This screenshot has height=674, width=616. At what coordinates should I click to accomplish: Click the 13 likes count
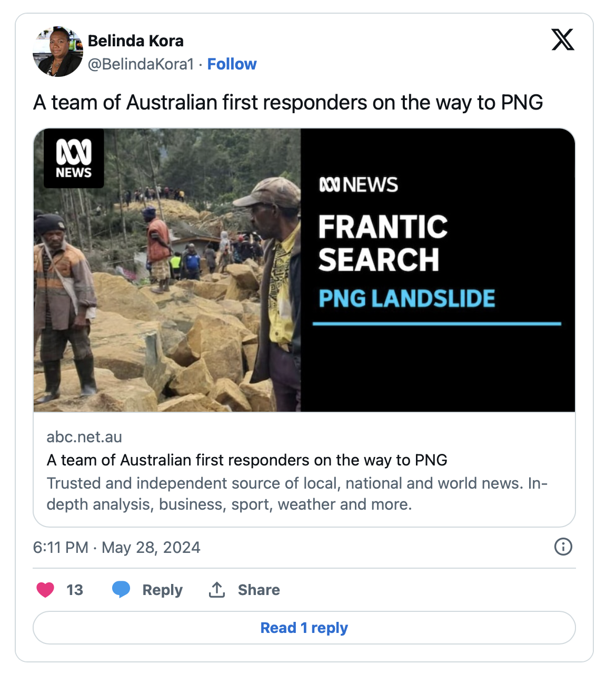coord(75,590)
